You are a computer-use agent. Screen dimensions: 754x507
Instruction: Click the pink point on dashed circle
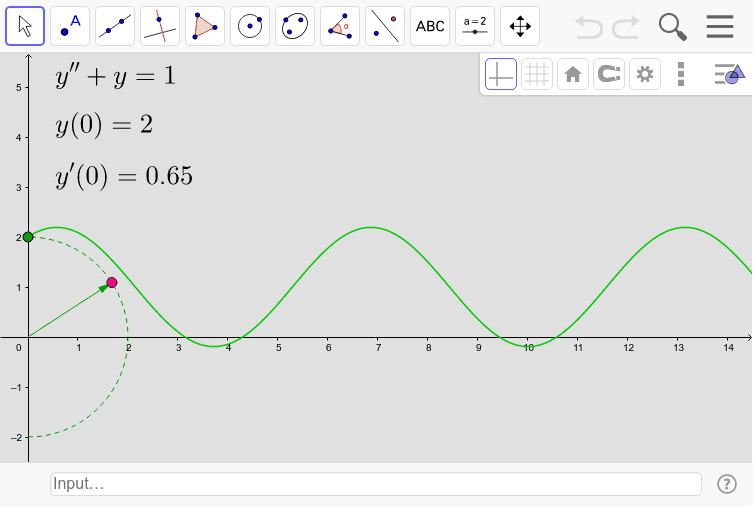112,282
